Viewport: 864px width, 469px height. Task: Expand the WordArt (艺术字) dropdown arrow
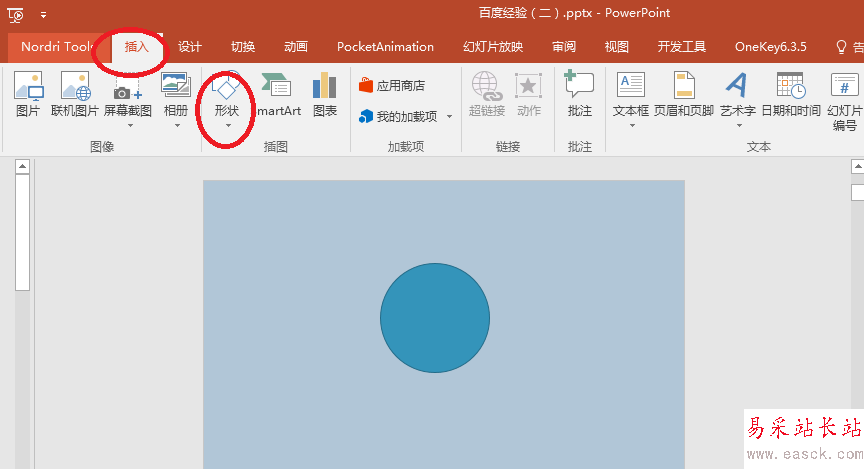(739, 126)
